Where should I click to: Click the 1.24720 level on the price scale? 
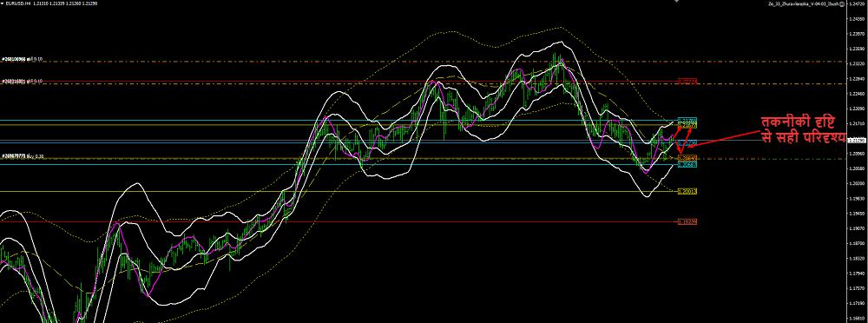(858, 3)
